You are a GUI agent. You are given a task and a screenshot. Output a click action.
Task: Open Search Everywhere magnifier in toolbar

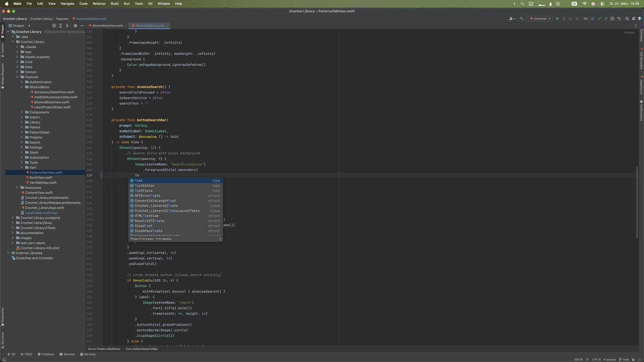[627, 19]
